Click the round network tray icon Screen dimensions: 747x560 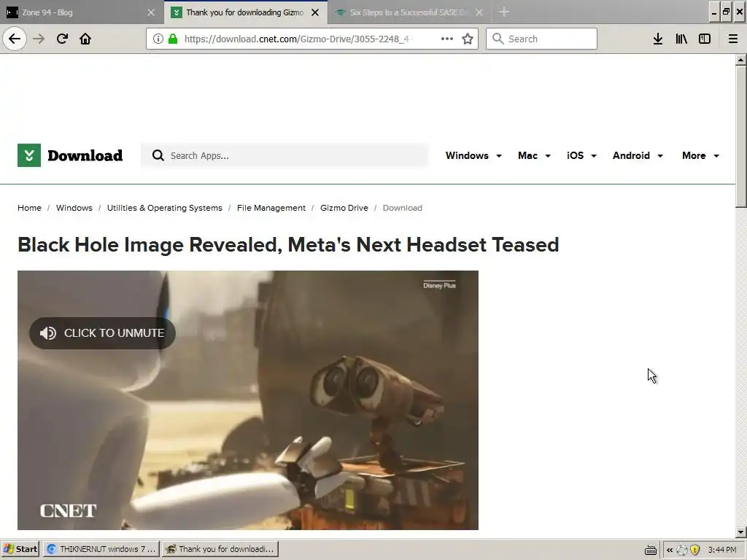682,550
